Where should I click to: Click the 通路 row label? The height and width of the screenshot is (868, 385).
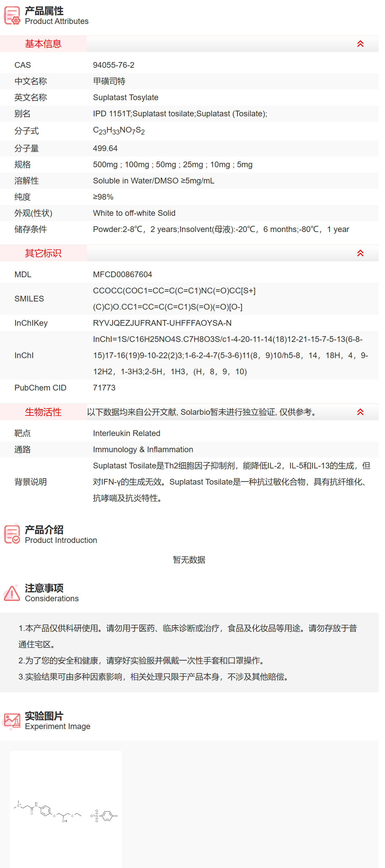(x=23, y=450)
